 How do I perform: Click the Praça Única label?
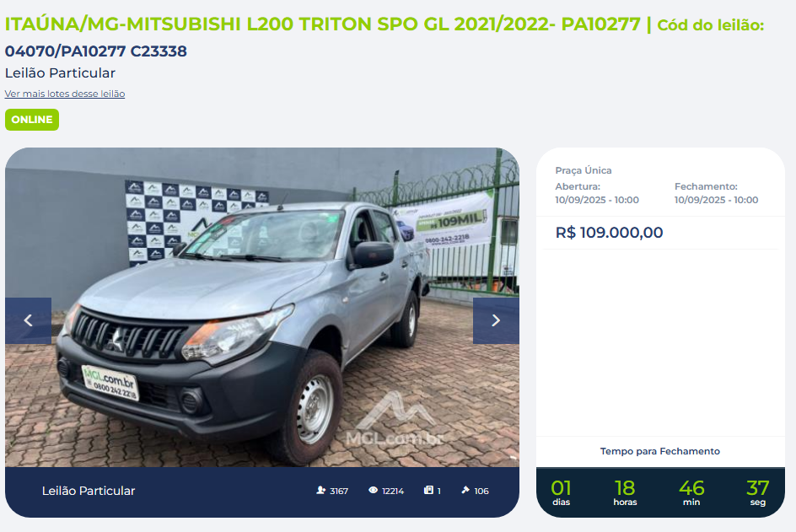(x=584, y=170)
